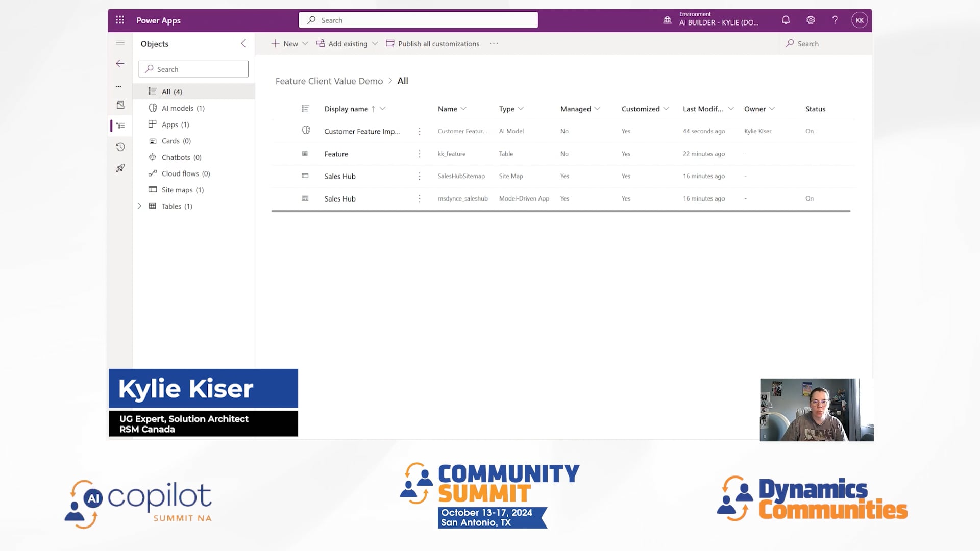
Task: Select the Objects tree view icon in left rail
Action: (120, 126)
